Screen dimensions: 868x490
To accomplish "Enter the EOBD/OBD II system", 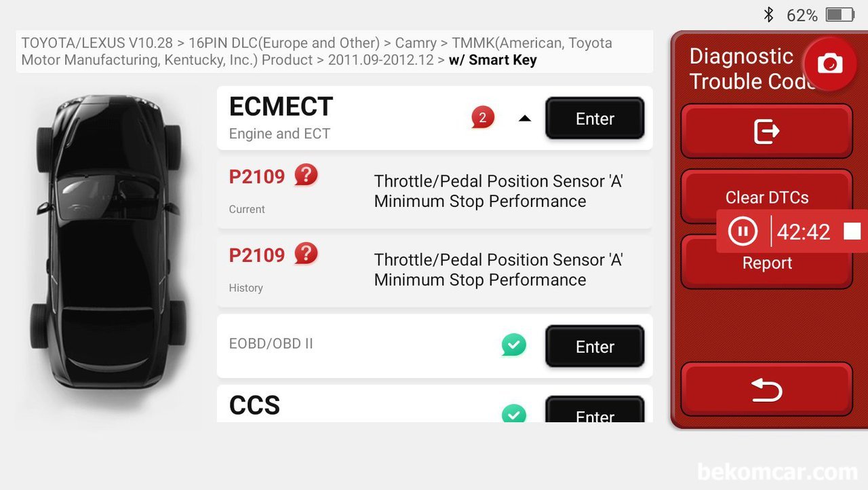I will [595, 347].
